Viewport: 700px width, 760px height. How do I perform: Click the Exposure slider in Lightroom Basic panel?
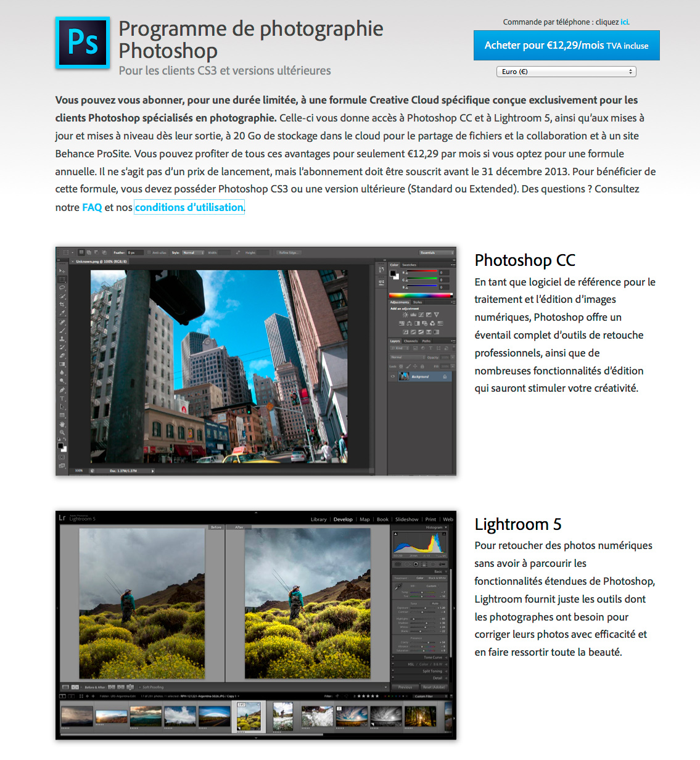[422, 608]
